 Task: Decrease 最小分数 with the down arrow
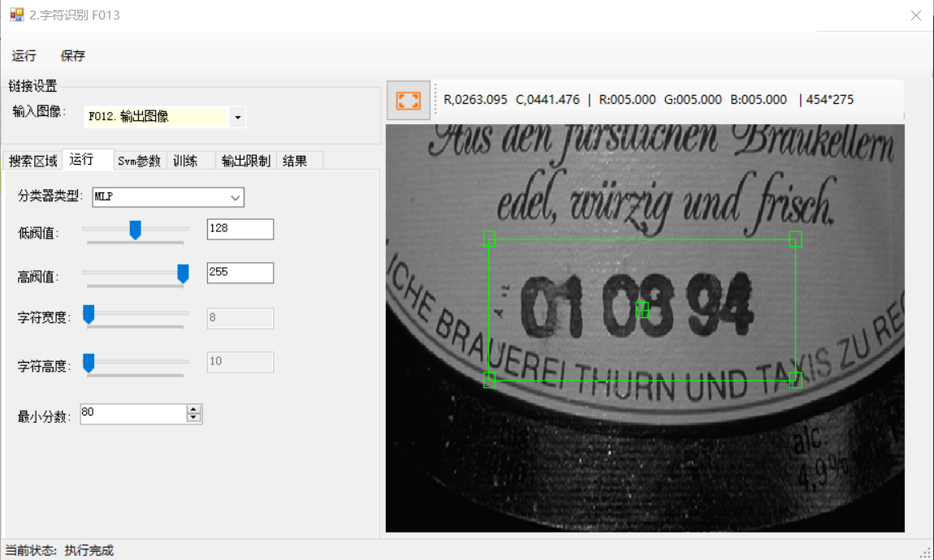(193, 418)
